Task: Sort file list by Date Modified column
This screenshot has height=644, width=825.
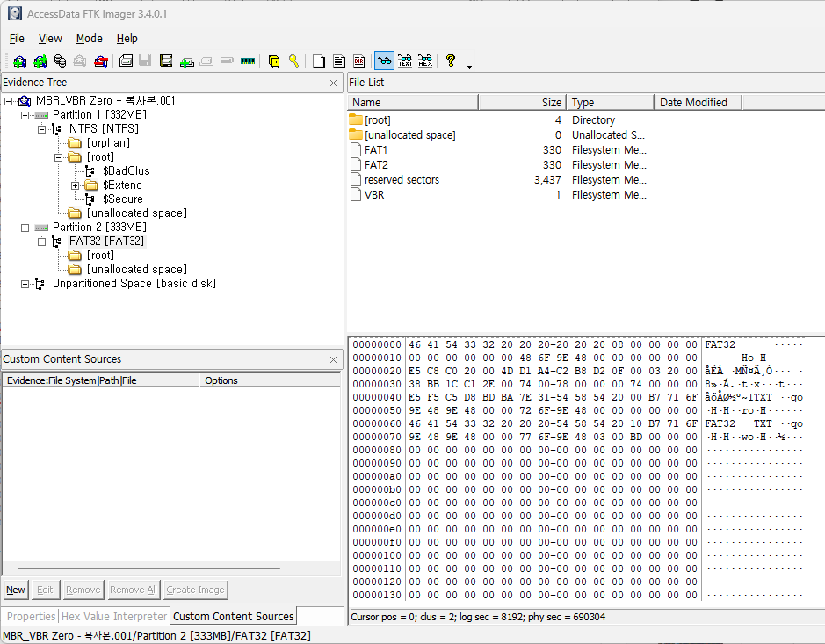Action: (698, 103)
